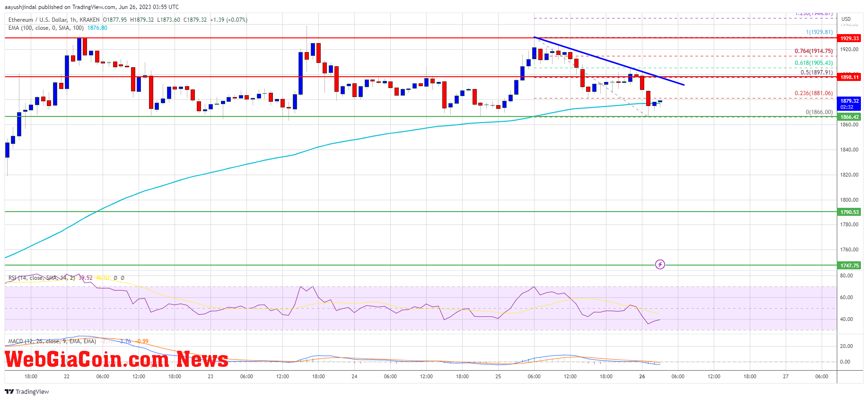The width and height of the screenshot is (868, 400).
Task: Select the MACD (12, 26, close) legend
Action: (52, 341)
